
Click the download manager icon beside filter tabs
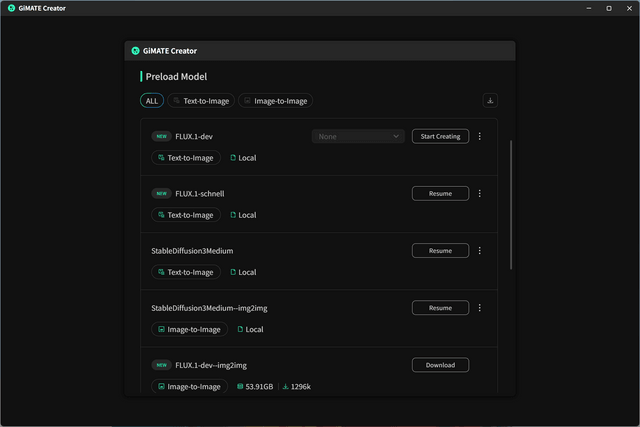(x=490, y=100)
